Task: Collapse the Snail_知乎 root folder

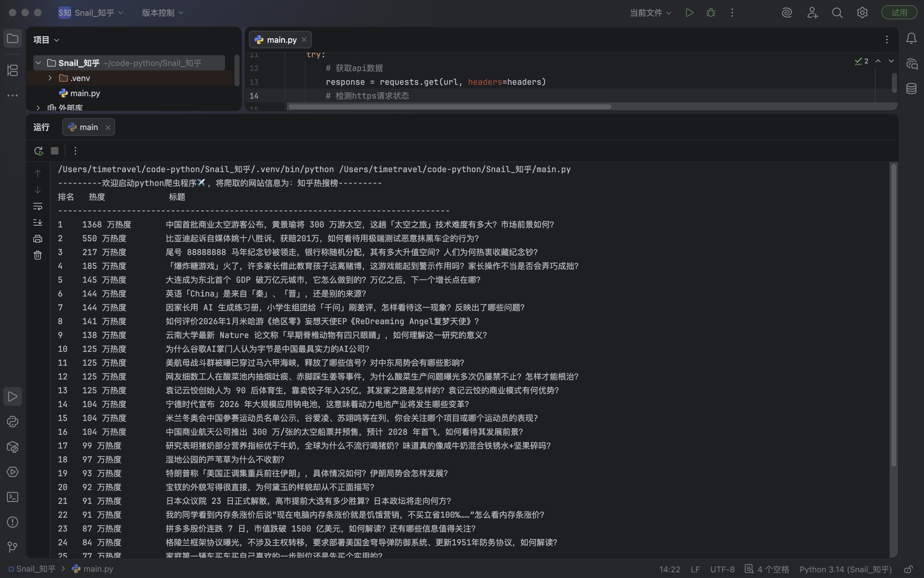Action: [x=38, y=63]
